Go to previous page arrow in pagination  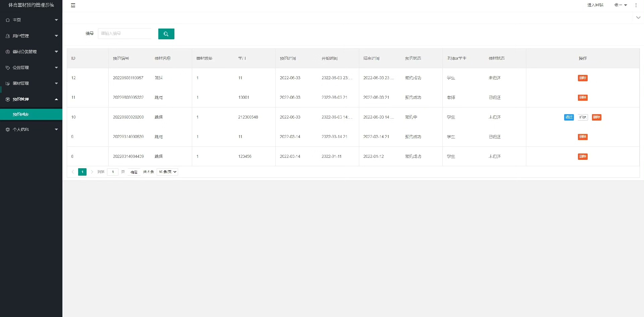point(73,172)
